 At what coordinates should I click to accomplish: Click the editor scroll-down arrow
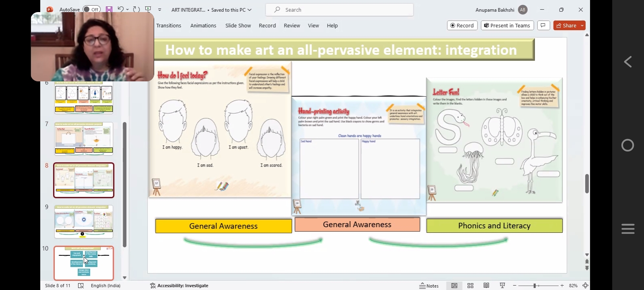click(x=587, y=255)
